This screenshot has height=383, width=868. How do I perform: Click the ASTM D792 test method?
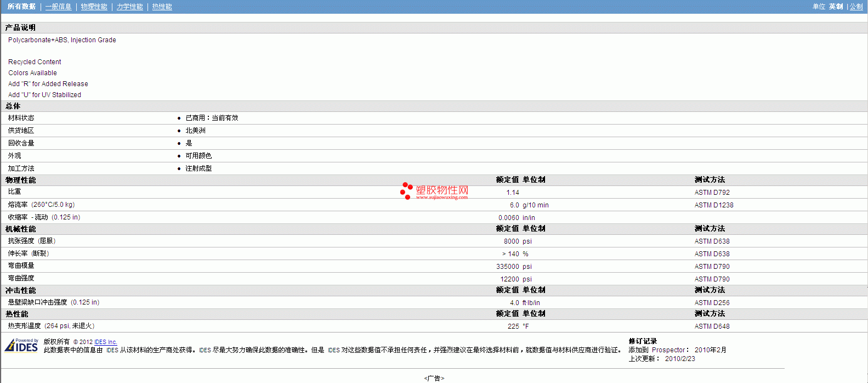pyautogui.click(x=712, y=193)
